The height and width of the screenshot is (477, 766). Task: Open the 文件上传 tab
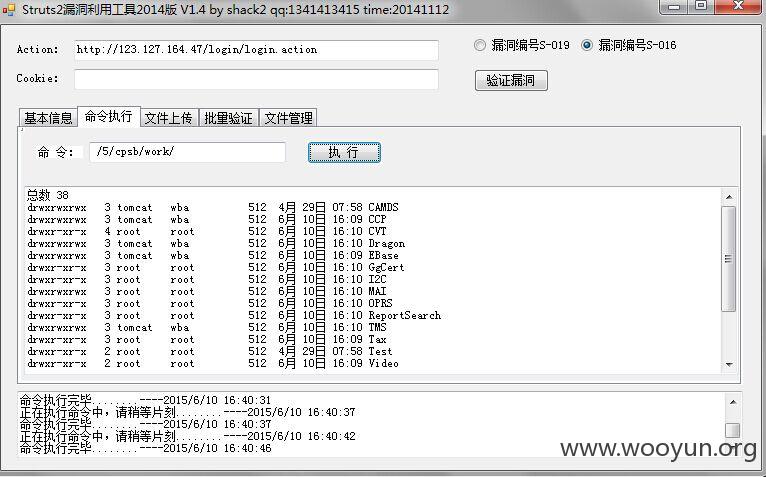(x=169, y=118)
